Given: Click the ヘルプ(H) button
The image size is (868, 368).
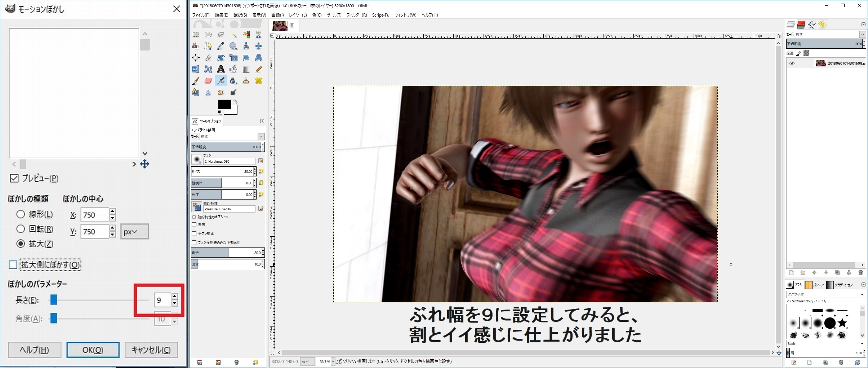Looking at the screenshot, I should pos(35,350).
